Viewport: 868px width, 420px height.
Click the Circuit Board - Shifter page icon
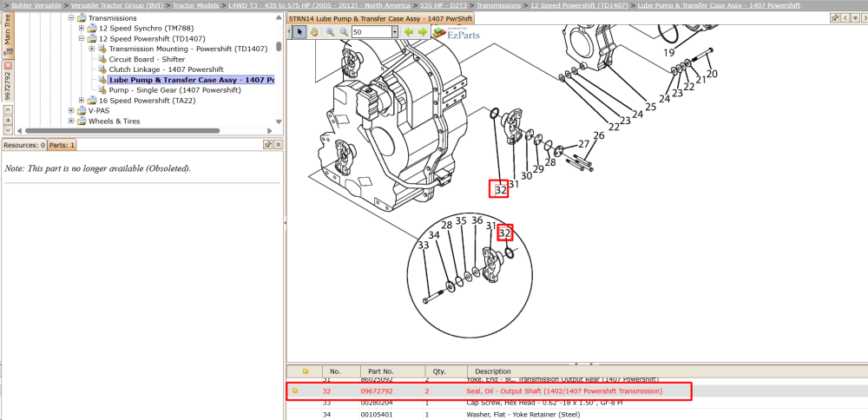click(102, 59)
